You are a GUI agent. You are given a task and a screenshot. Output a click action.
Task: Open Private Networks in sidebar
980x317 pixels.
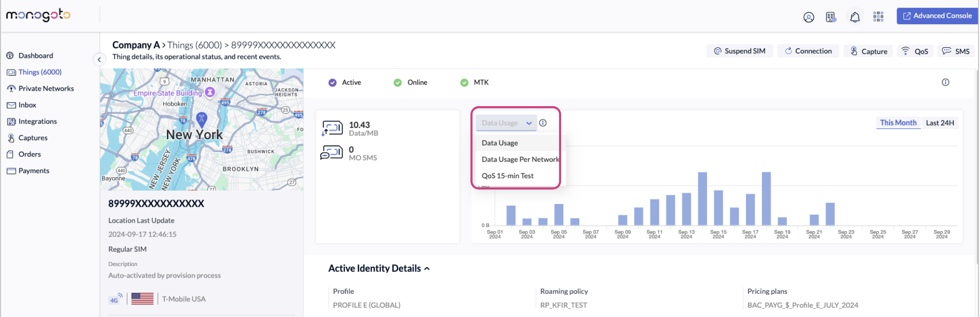pos(46,89)
